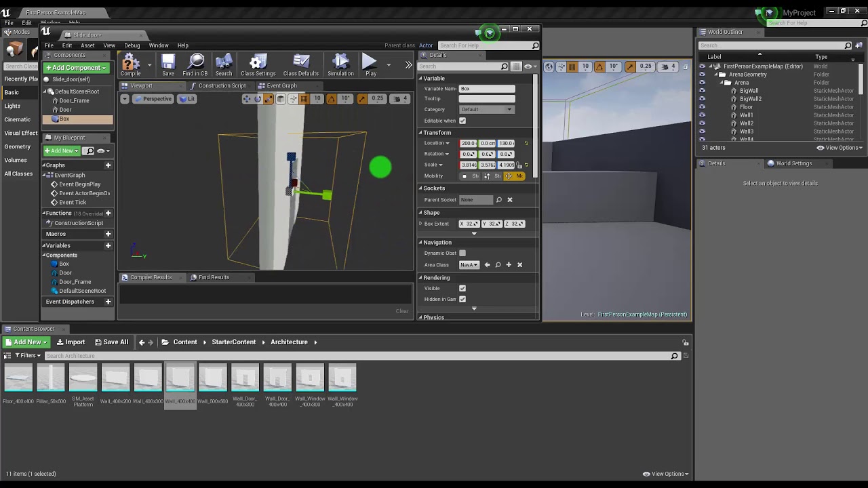Uncheck the Visible checkbox under Rendering
Viewport: 868px width, 488px height.
tap(462, 289)
